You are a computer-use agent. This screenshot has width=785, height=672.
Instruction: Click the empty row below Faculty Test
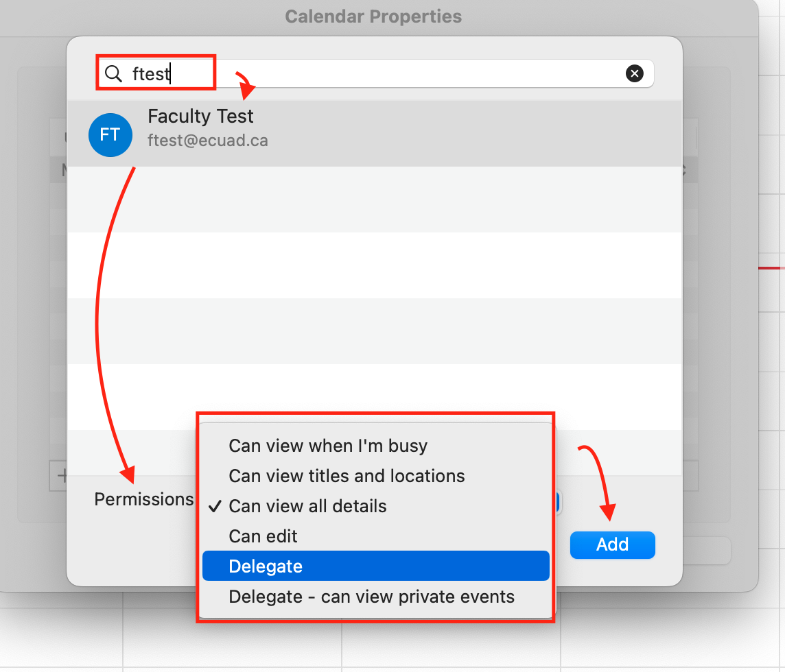pyautogui.click(x=375, y=199)
